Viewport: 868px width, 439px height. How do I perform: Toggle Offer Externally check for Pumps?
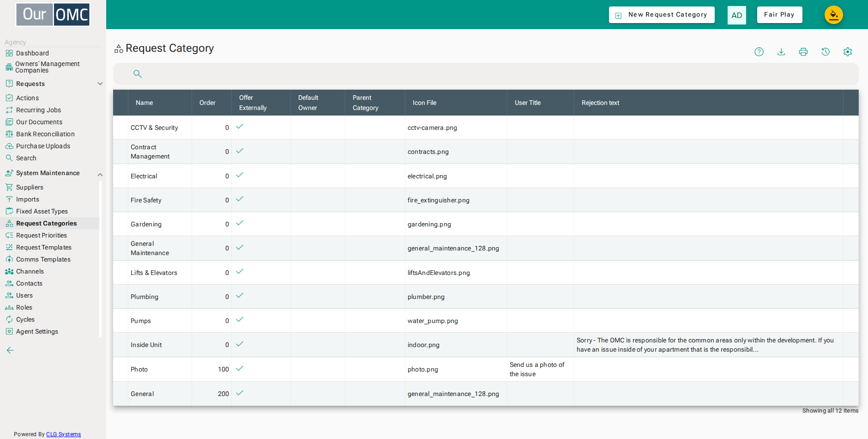[x=240, y=319]
